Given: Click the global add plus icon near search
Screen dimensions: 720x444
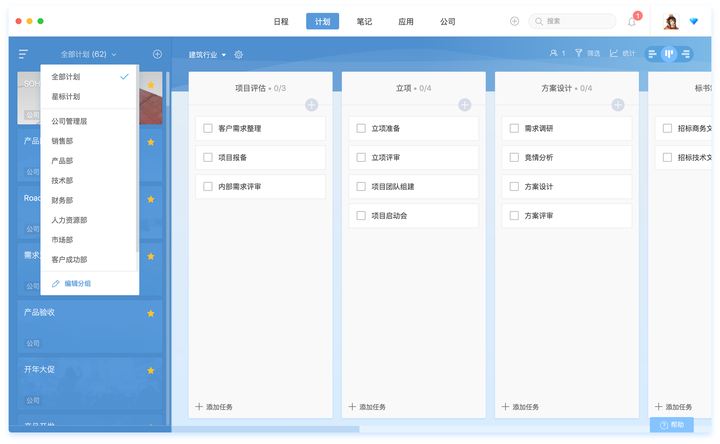Looking at the screenshot, I should [x=514, y=21].
